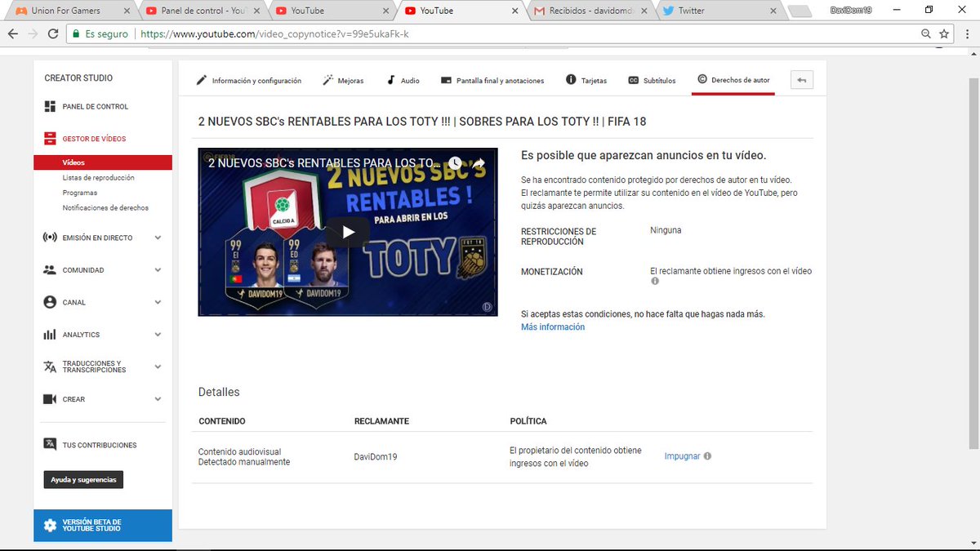
Task: Click the Analytics bar chart icon
Action: coord(49,335)
